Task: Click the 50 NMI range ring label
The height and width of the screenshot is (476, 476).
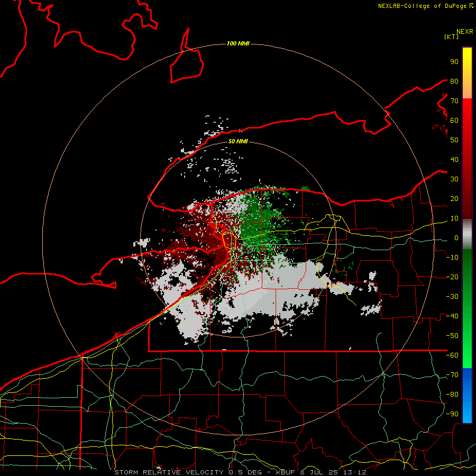Action: coord(238,141)
